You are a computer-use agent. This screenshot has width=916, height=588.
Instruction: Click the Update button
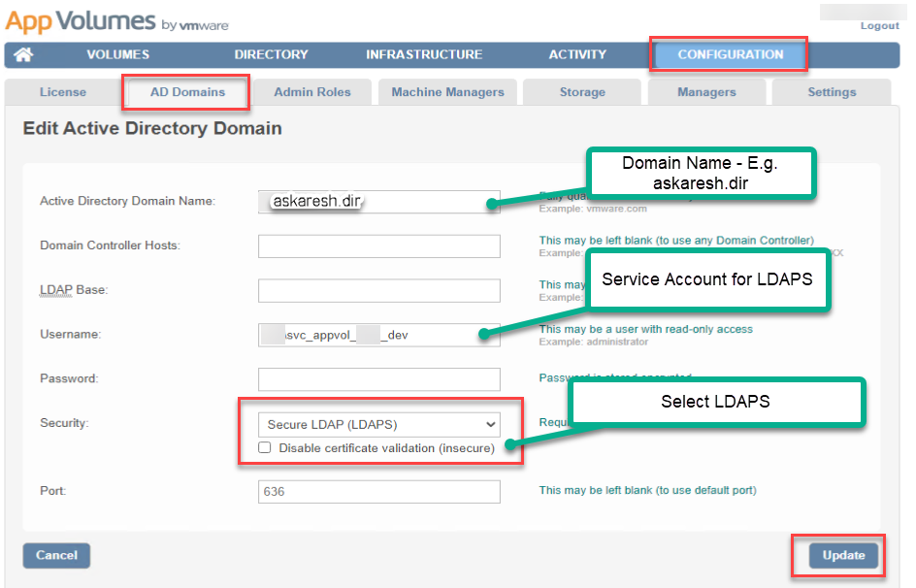pyautogui.click(x=843, y=556)
